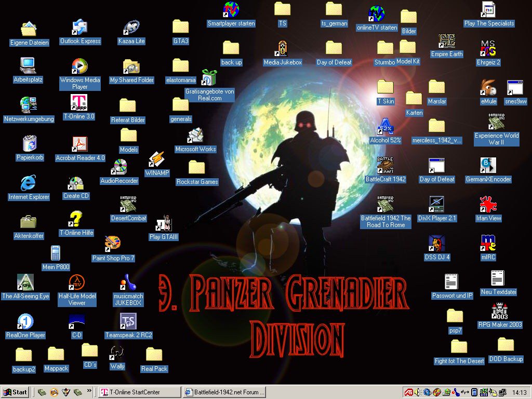This screenshot has height=399, width=532.
Task: Launch the T-Online 3.0 shortcut
Action: pos(79,102)
